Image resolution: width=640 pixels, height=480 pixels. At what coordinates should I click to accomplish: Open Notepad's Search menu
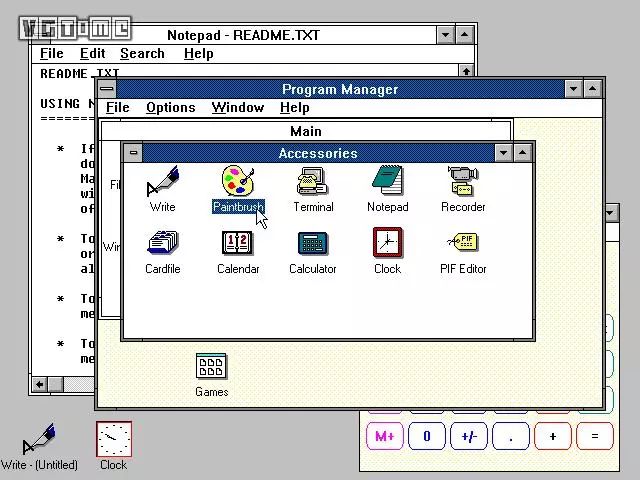pos(142,53)
